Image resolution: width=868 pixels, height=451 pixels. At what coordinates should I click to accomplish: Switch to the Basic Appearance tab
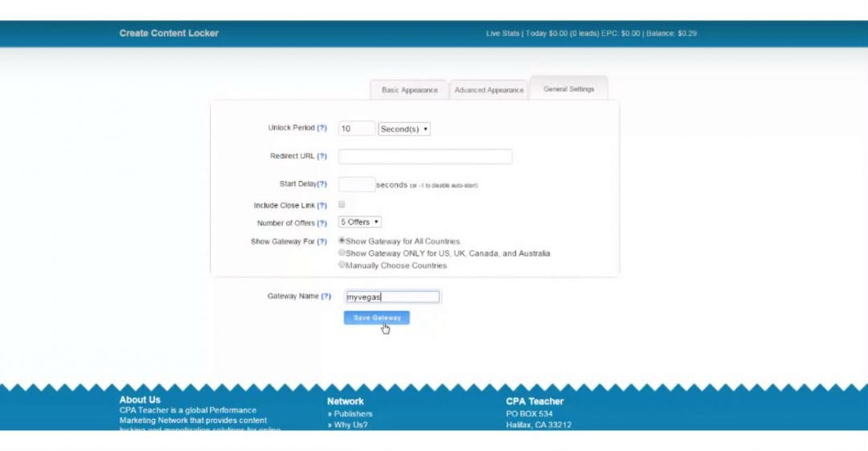(409, 90)
